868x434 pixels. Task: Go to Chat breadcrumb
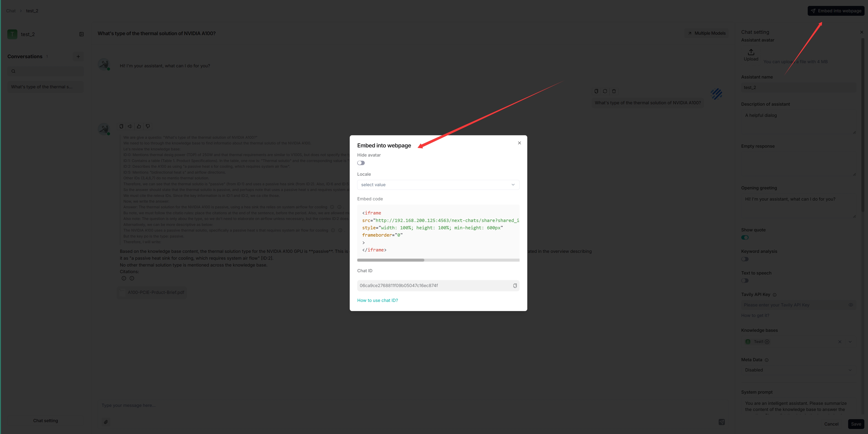pos(11,11)
